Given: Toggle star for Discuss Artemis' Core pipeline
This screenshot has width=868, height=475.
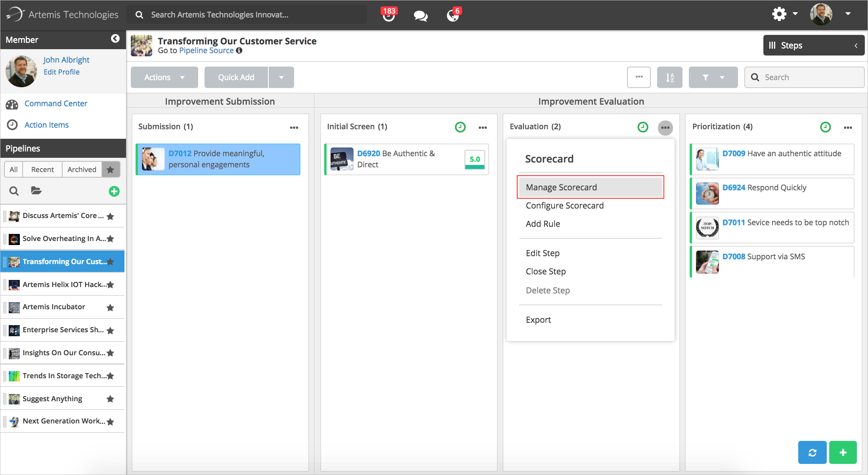Looking at the screenshot, I should pos(111,216).
